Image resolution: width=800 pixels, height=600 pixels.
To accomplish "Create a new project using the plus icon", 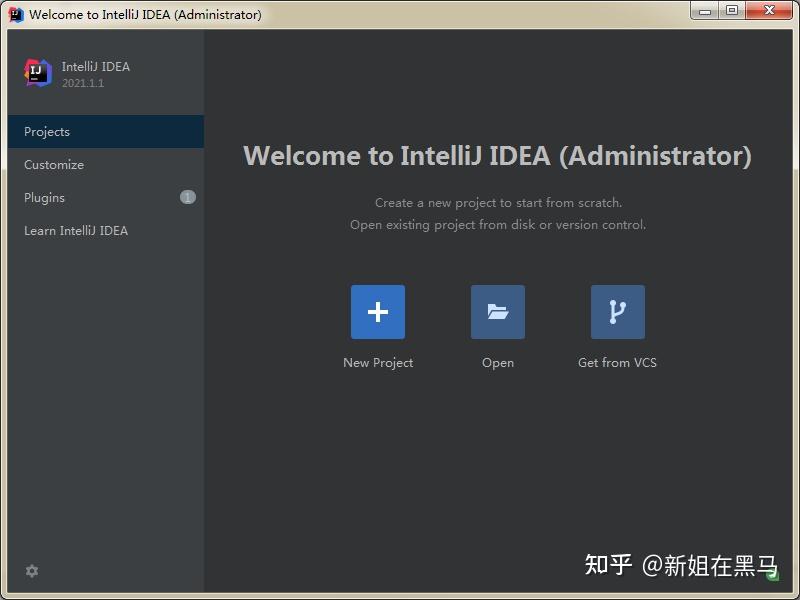I will (378, 311).
